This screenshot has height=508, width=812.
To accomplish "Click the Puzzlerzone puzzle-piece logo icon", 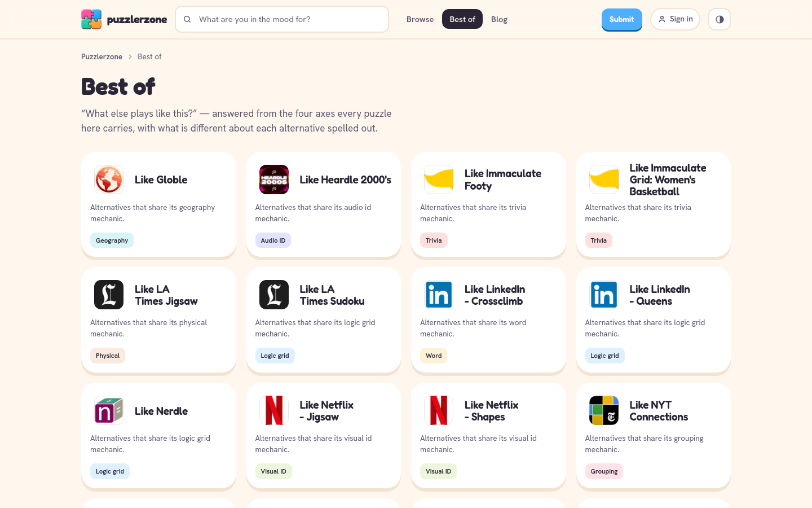I will pyautogui.click(x=91, y=19).
